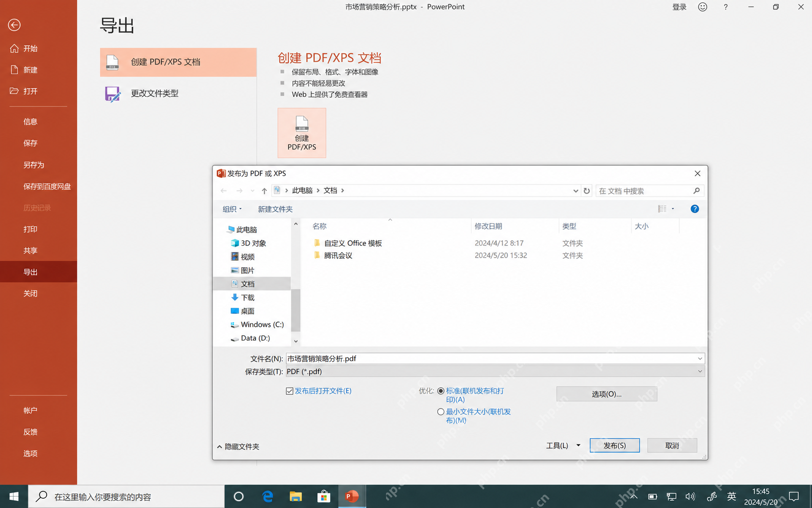Go up one folder level in the dialog

tap(264, 190)
